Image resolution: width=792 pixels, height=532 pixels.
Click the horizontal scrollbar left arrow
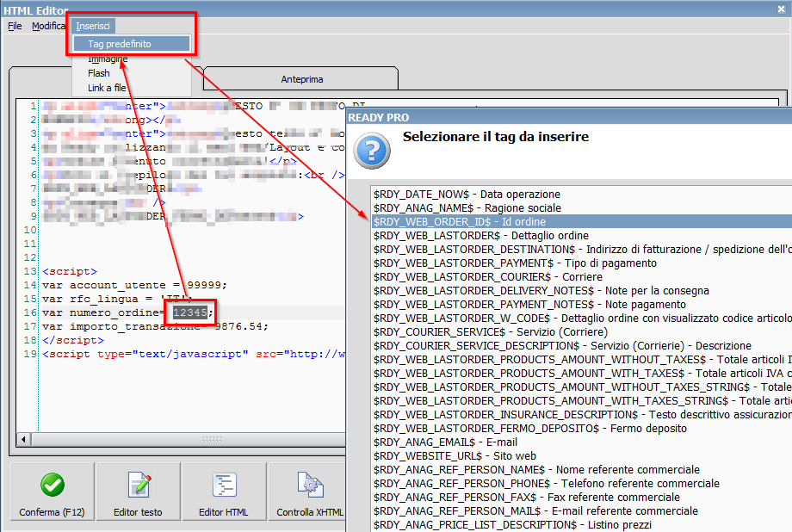coord(23,439)
